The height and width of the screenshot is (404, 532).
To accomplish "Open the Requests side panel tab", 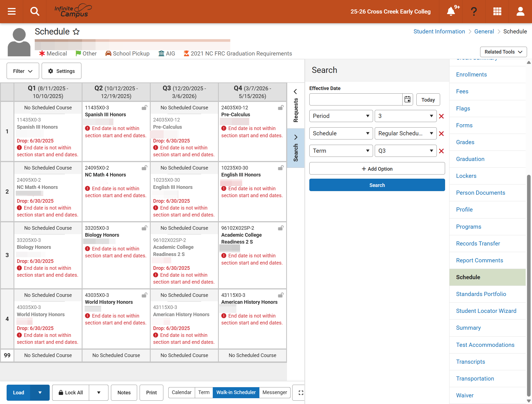I will click(x=296, y=106).
